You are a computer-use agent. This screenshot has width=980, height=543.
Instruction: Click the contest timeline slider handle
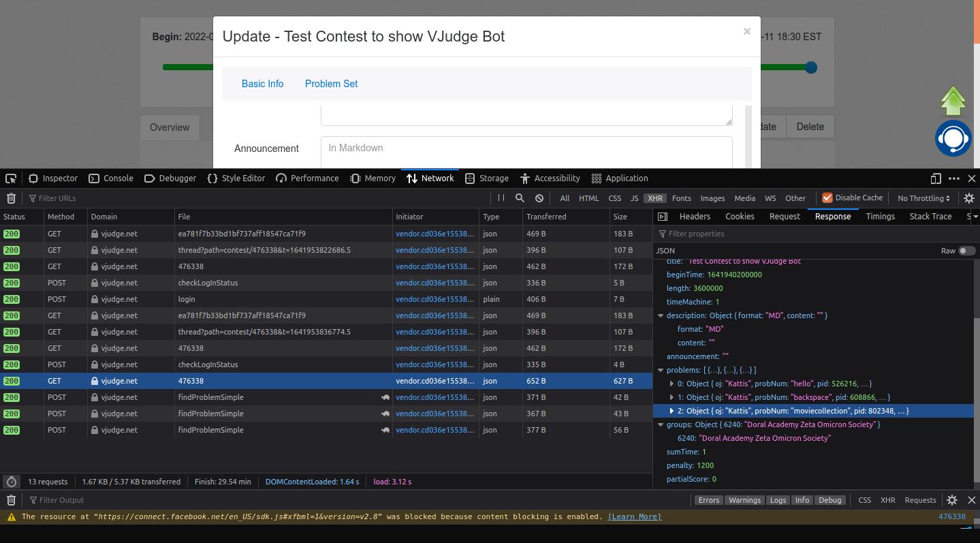[810, 67]
